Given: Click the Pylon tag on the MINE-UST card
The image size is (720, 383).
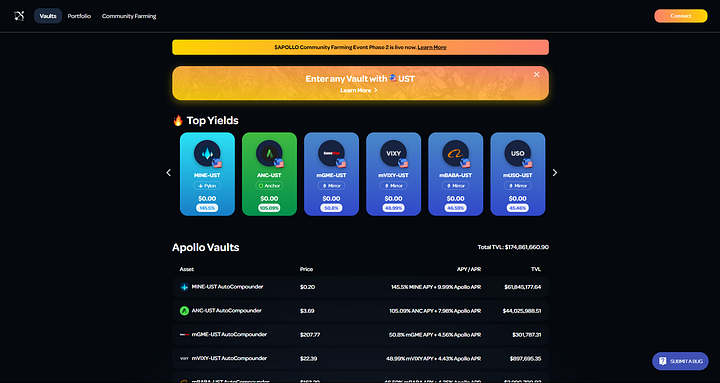Looking at the screenshot, I should click(x=207, y=186).
